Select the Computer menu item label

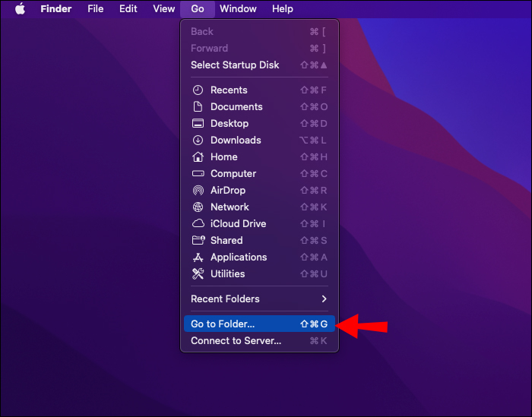point(233,174)
